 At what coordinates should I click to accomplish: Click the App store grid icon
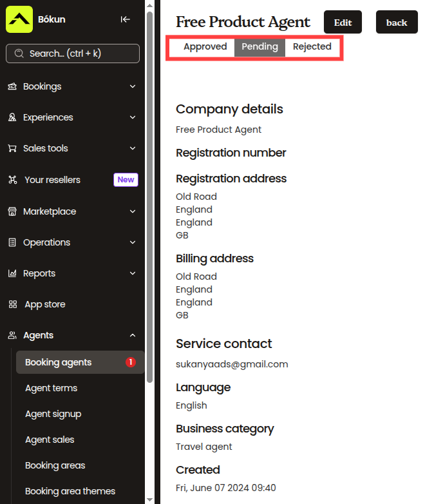[13, 304]
